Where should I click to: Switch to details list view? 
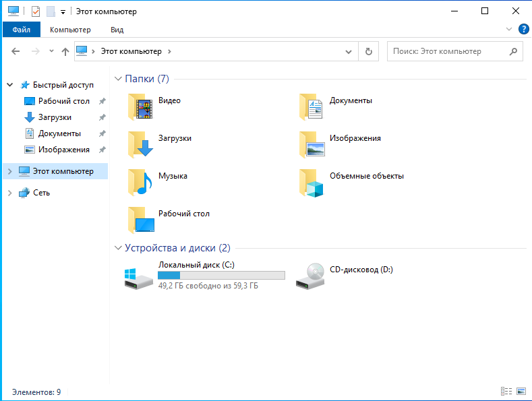pyautogui.click(x=506, y=392)
